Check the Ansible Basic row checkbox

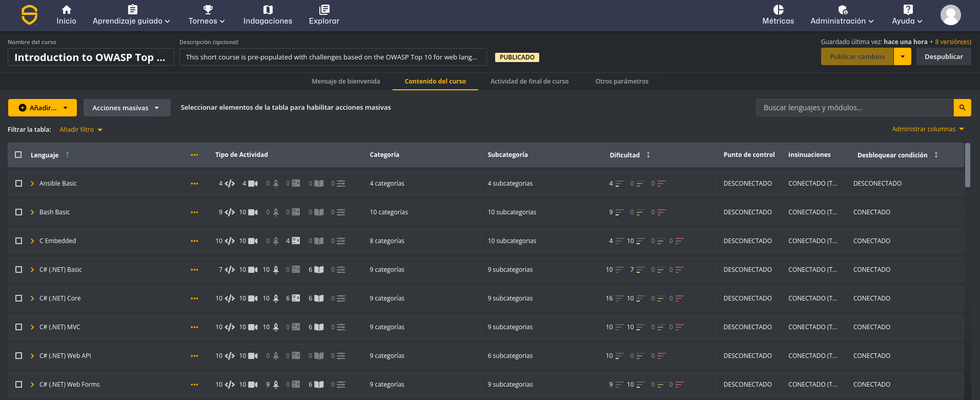coord(19,184)
